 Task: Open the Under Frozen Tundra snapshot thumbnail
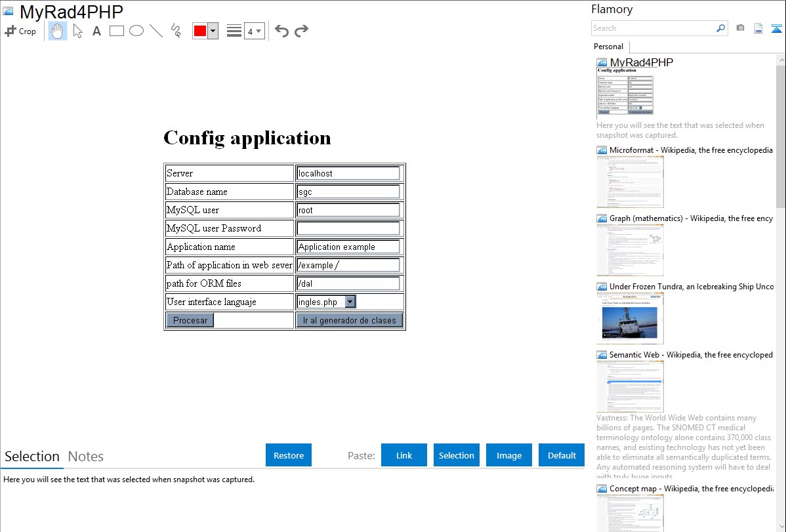[x=630, y=318]
